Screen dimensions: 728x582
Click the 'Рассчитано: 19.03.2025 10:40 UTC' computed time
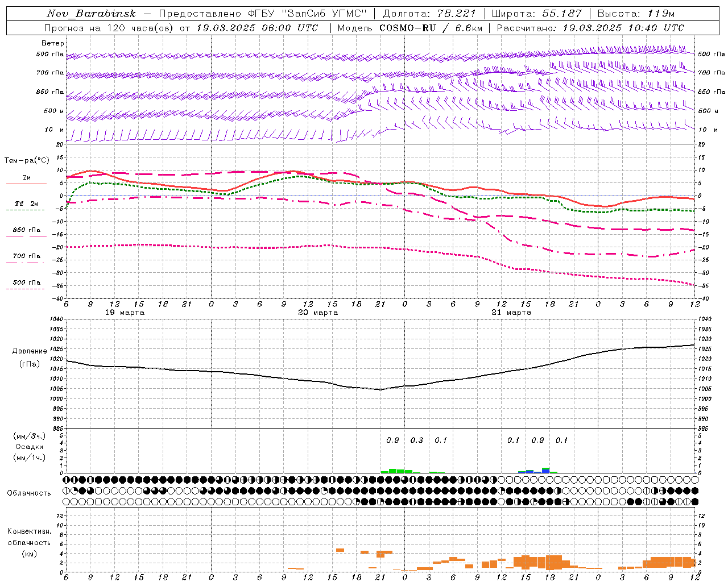click(x=590, y=28)
